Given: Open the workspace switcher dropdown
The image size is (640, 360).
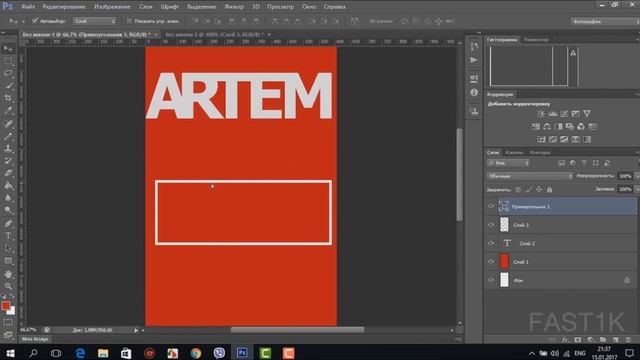Looking at the screenshot, I should pos(605,21).
